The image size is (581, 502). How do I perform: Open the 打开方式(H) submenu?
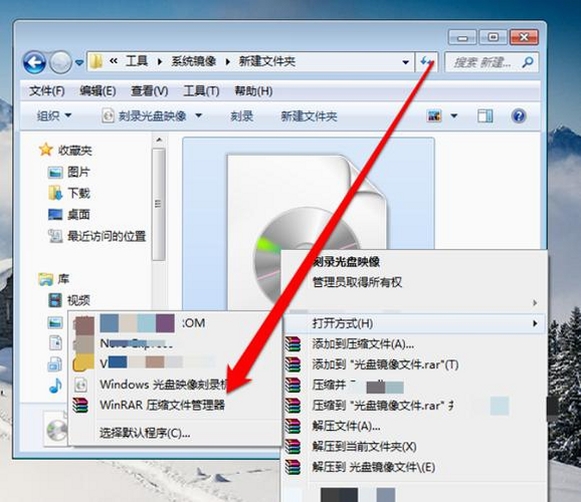point(414,323)
